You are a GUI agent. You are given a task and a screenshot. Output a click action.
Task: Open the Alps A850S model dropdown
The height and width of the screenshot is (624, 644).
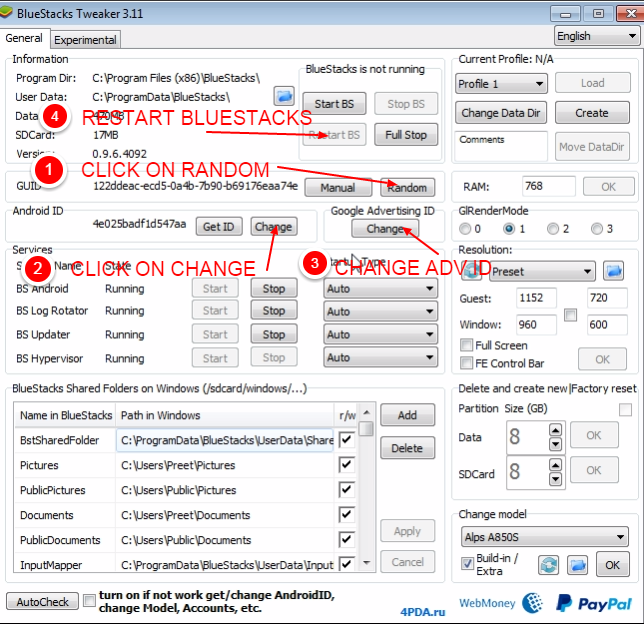[x=545, y=537]
